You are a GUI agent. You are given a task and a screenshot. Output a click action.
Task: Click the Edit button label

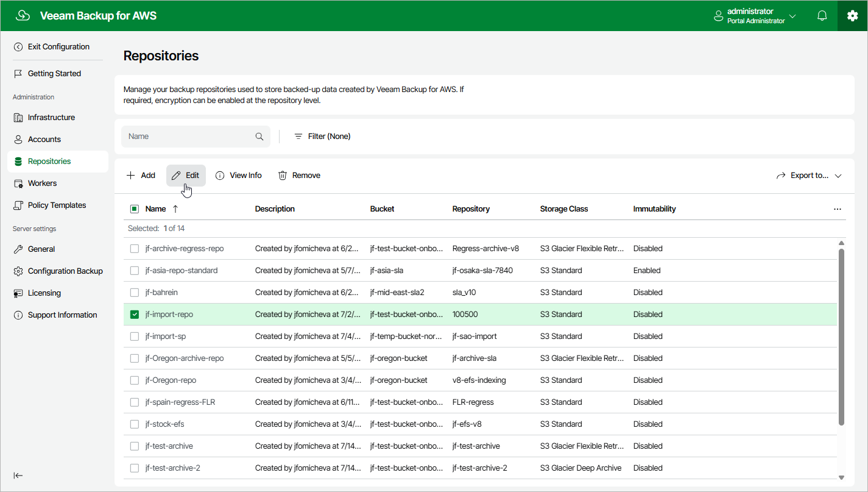[x=192, y=176]
